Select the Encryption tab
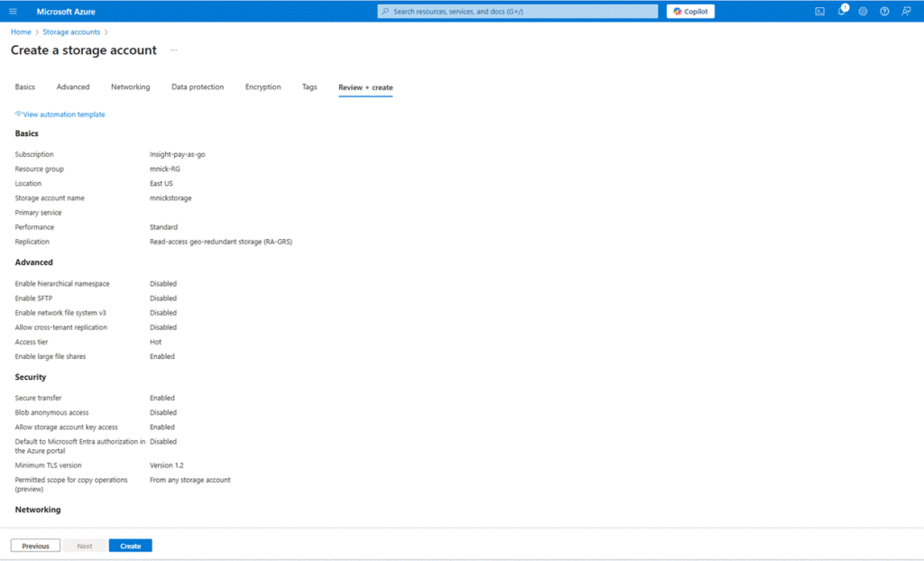This screenshot has width=924, height=561. [x=263, y=87]
